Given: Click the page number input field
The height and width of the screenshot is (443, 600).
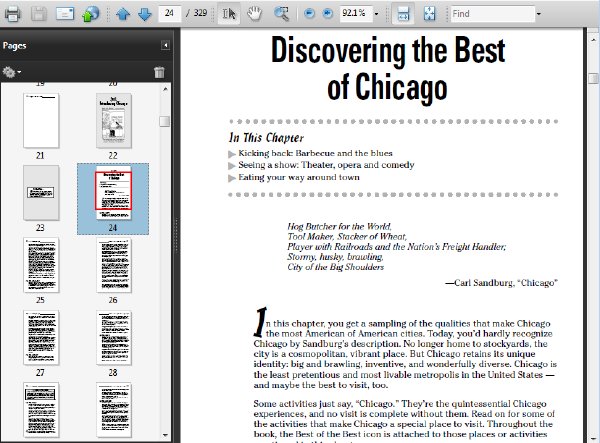Looking at the screenshot, I should (169, 13).
